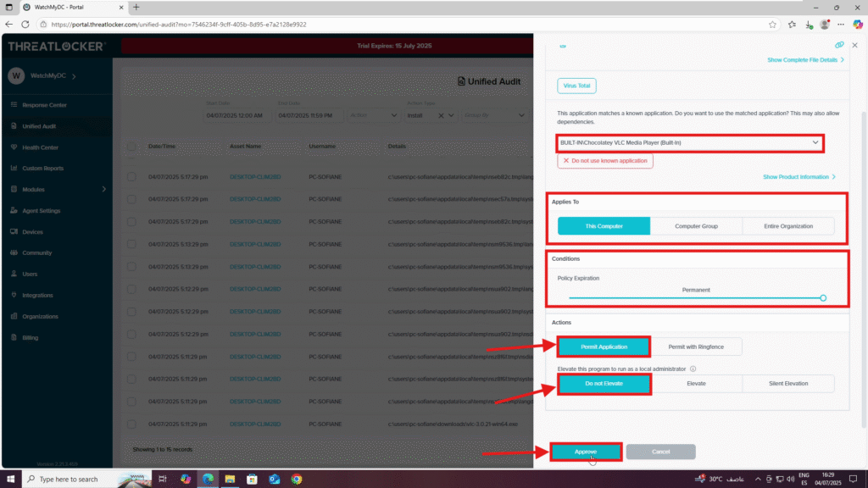Image resolution: width=868 pixels, height=488 pixels.
Task: Select Computer Group under Applies To
Action: pyautogui.click(x=697, y=226)
